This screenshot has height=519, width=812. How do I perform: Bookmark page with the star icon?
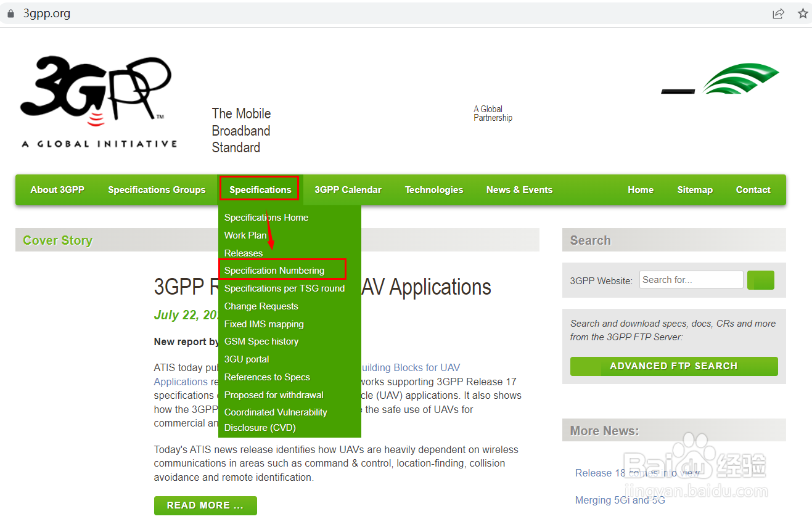[x=803, y=14]
